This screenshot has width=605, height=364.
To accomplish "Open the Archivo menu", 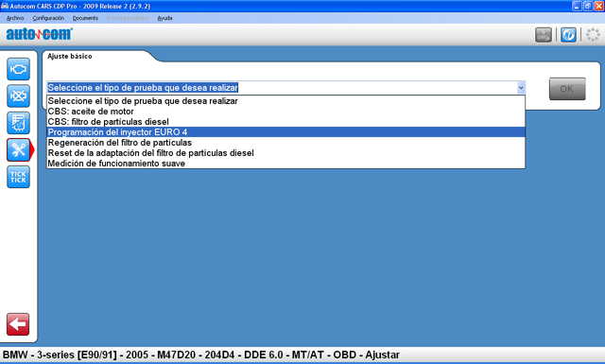I will pos(15,18).
